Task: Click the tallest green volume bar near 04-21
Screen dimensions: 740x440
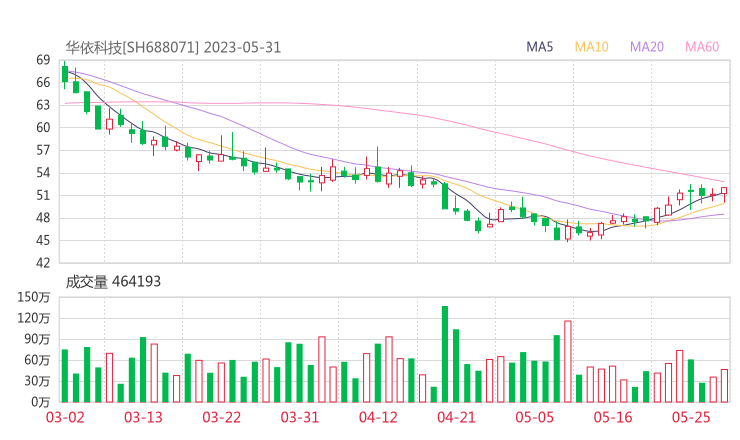Action: tap(445, 354)
